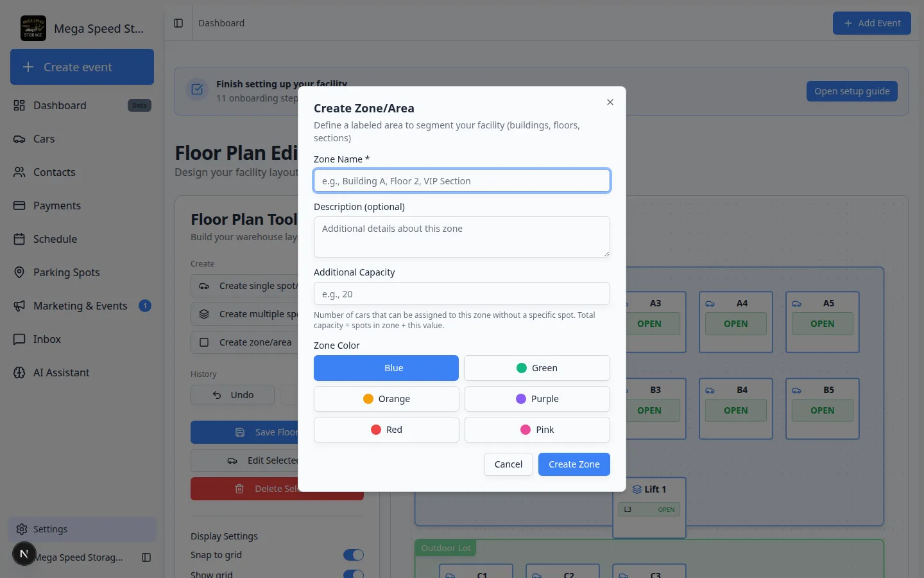Image resolution: width=924 pixels, height=578 pixels.
Task: Click the Create event button
Action: (82, 67)
